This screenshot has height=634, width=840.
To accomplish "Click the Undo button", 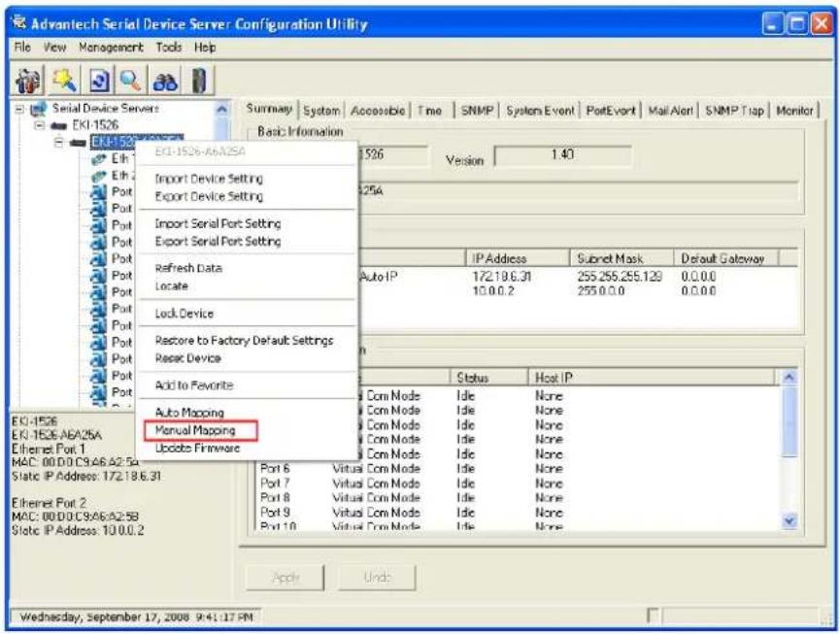I will click(377, 578).
